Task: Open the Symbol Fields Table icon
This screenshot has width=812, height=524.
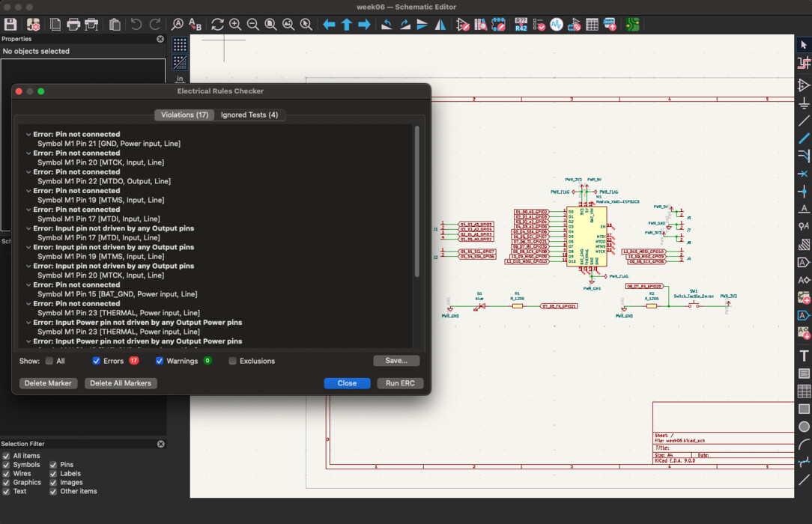Action: coord(592,24)
